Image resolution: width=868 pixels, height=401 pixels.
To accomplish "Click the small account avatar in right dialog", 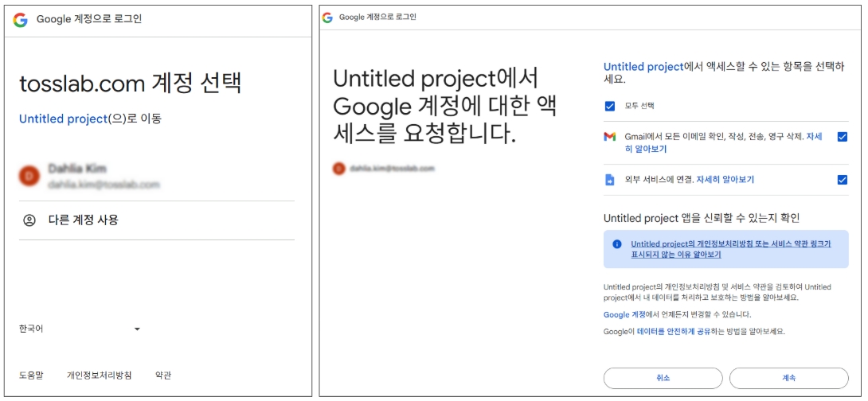I will coord(339,169).
